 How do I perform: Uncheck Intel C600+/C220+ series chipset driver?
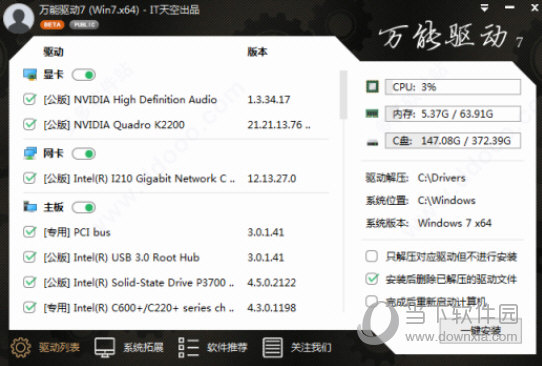30,307
